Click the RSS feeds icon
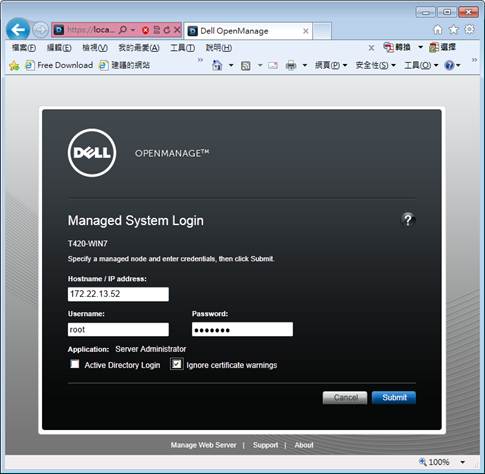This screenshot has width=485, height=474. coord(246,66)
